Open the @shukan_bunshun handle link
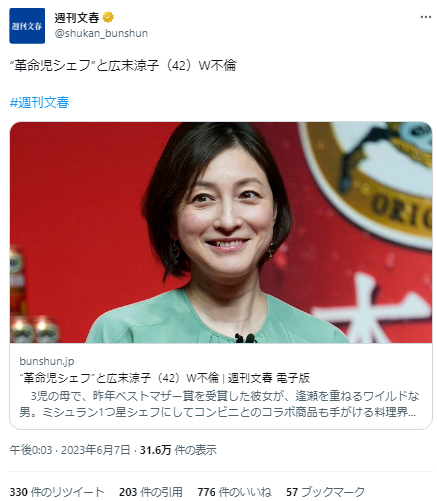Viewport: 437px width, 501px height. pyautogui.click(x=101, y=33)
